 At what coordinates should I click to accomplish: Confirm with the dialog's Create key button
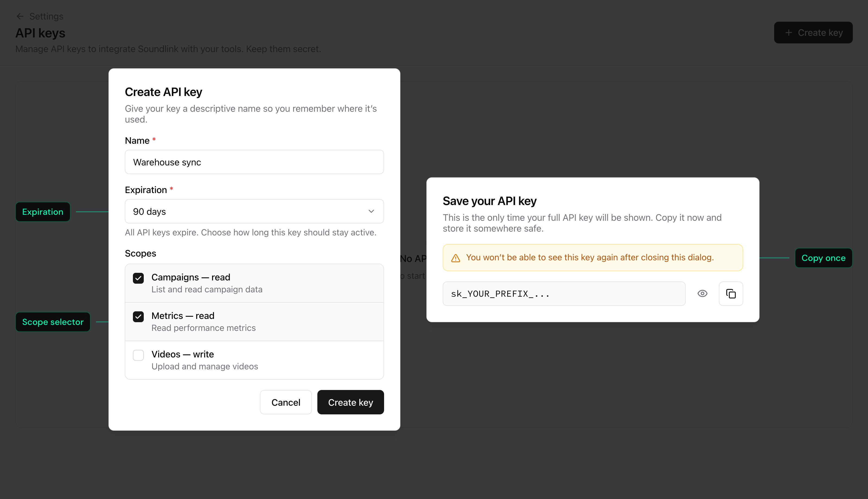tap(350, 402)
